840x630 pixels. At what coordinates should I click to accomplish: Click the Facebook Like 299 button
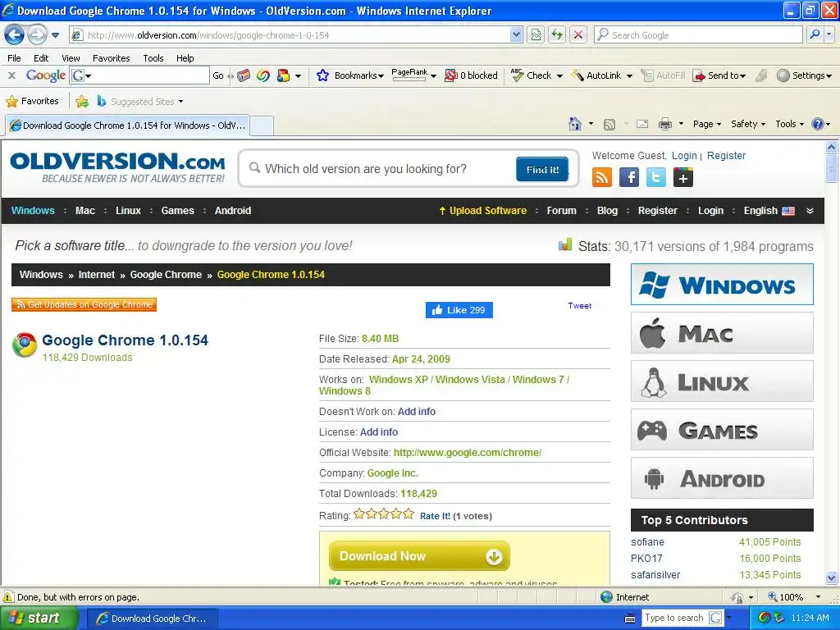[459, 309]
